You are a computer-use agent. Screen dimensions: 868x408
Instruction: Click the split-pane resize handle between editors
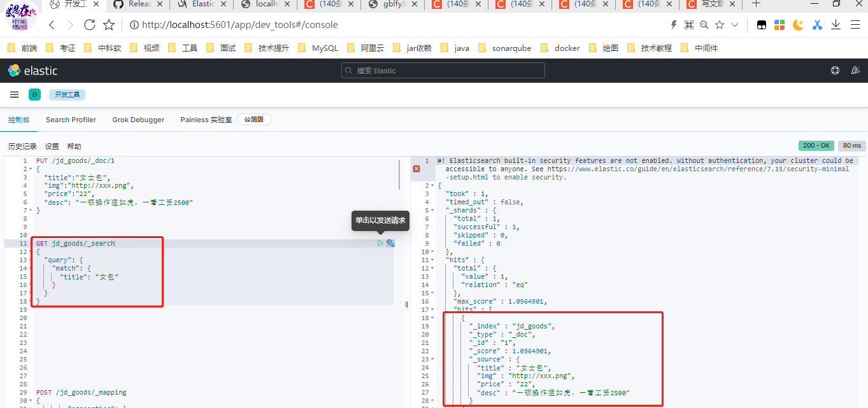(x=406, y=304)
